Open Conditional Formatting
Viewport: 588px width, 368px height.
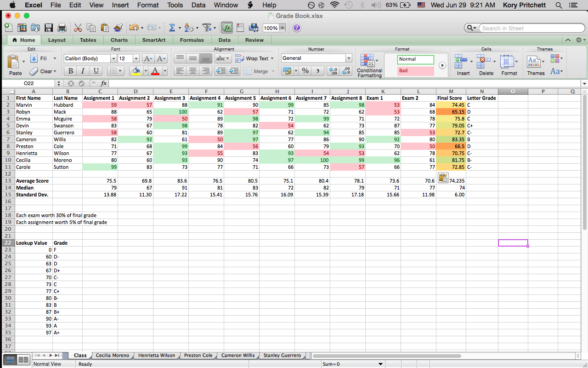369,66
